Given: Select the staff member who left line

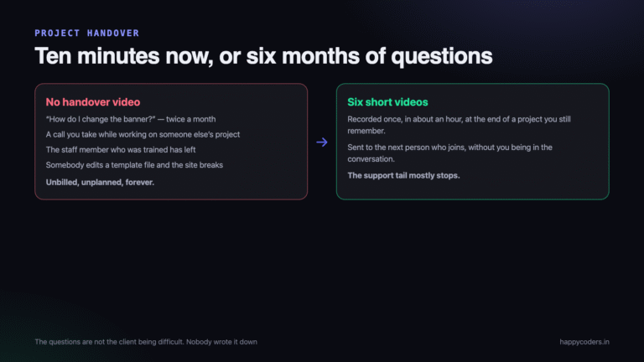Looking at the screenshot, I should coord(121,150).
